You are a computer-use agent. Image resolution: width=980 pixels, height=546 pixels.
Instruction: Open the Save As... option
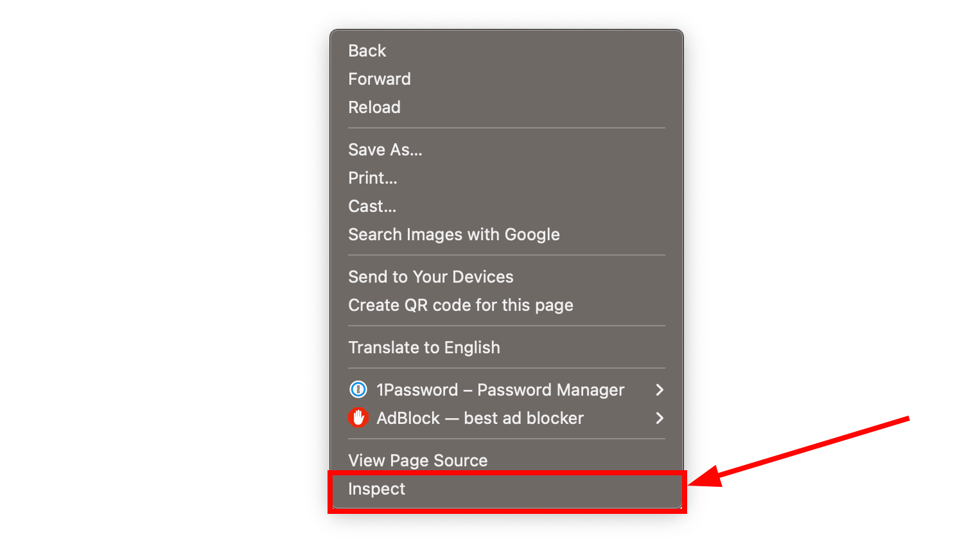(x=385, y=150)
